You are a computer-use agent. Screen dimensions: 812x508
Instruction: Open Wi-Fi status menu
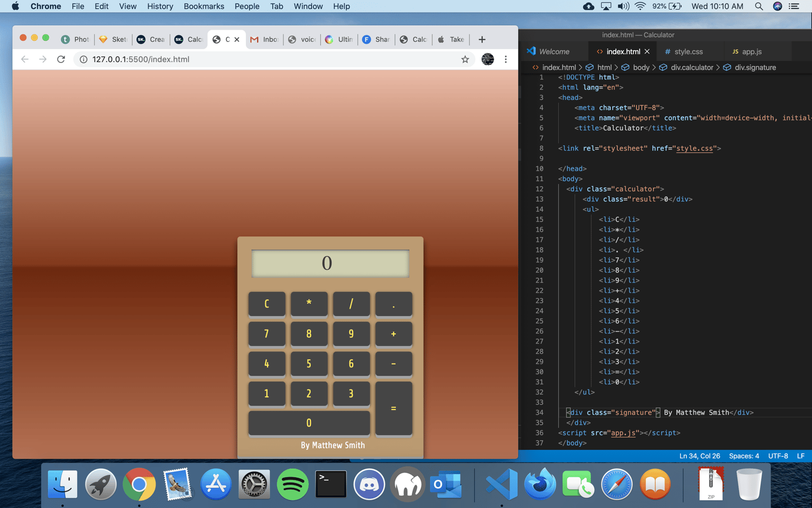[640, 6]
